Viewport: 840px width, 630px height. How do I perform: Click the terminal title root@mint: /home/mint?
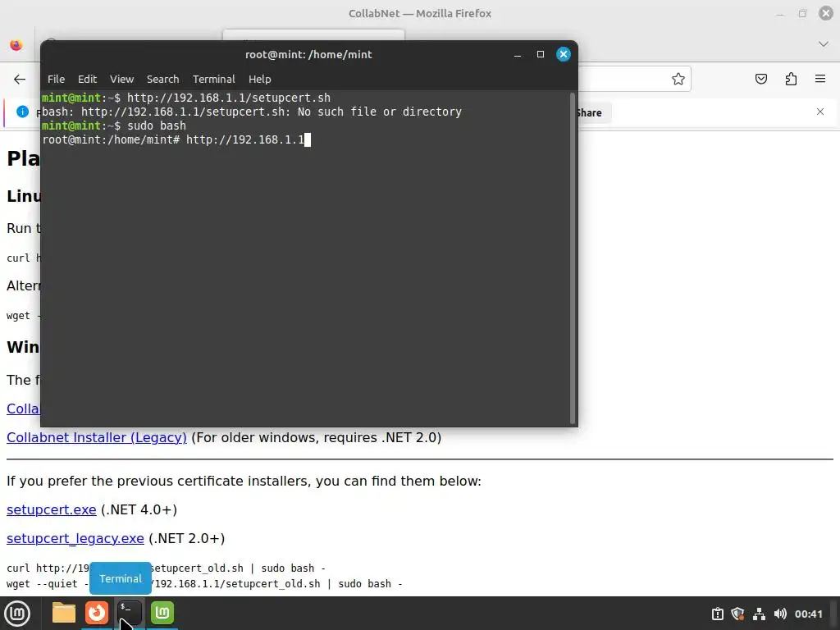[308, 55]
